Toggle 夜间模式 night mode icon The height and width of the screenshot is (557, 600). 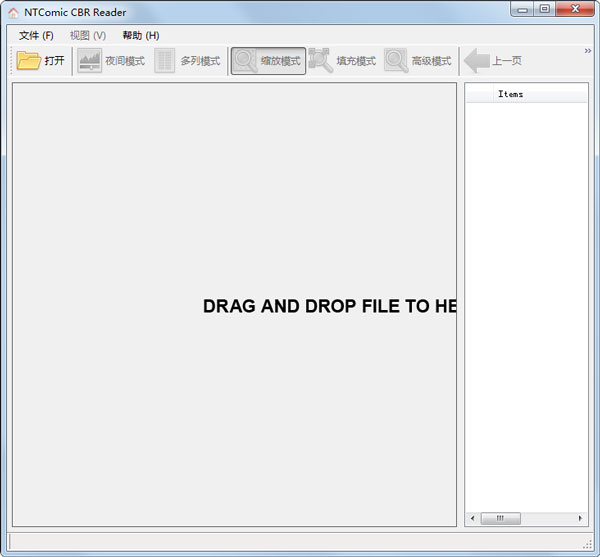tap(90, 60)
